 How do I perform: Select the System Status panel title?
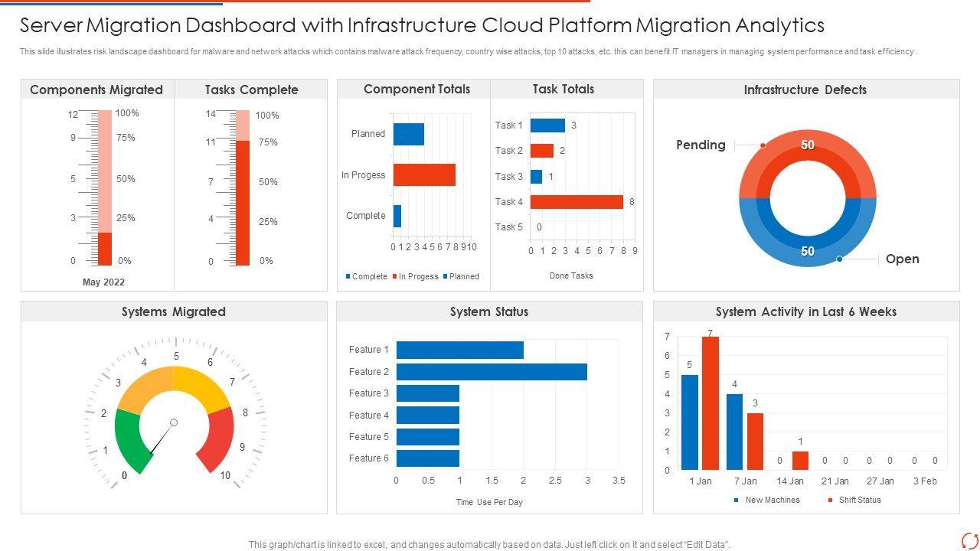[488, 311]
